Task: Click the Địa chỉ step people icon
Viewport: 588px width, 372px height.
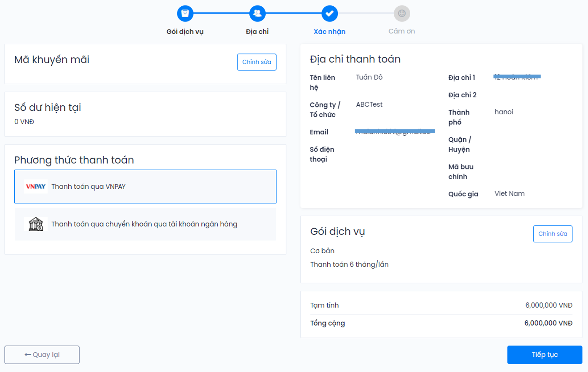Action: (257, 13)
